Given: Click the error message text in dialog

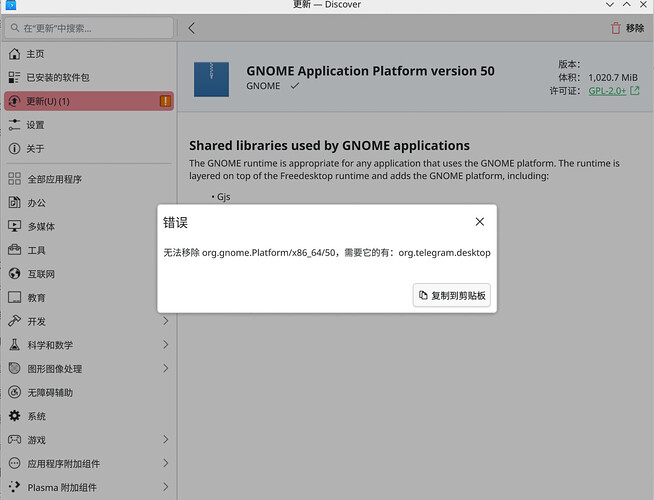Looking at the screenshot, I should pyautogui.click(x=327, y=253).
